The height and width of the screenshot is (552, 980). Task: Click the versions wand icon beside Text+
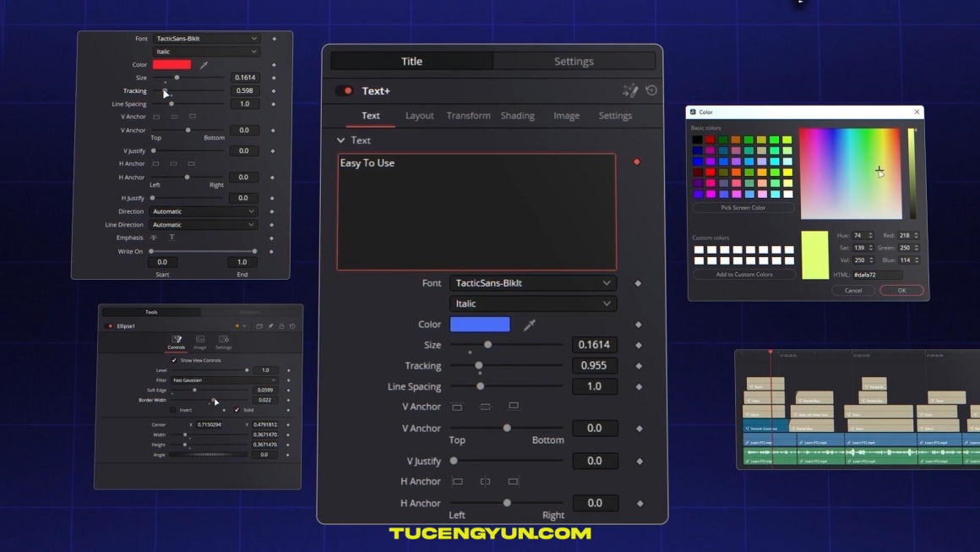[x=630, y=90]
